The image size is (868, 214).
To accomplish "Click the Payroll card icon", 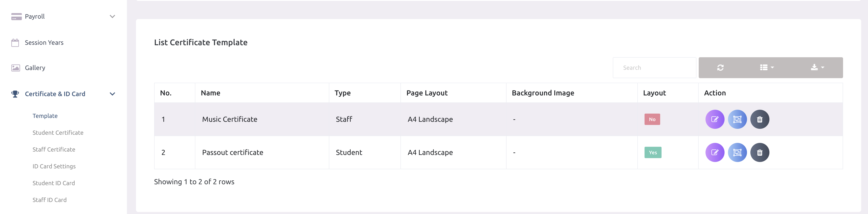I will [x=15, y=16].
